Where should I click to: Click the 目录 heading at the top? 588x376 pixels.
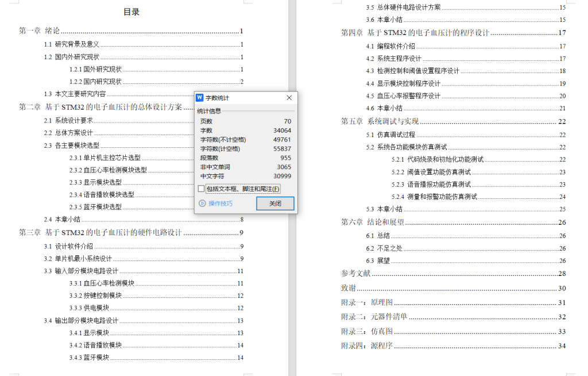pyautogui.click(x=131, y=11)
